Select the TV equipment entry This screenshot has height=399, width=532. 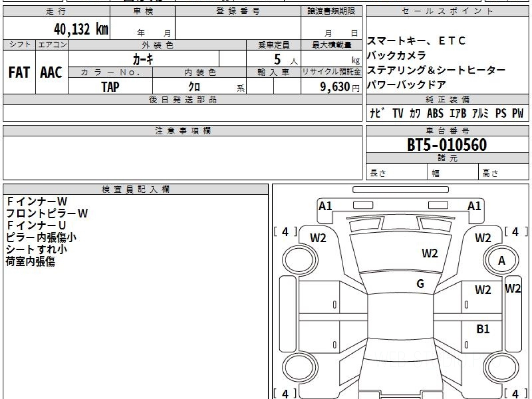[x=398, y=113]
